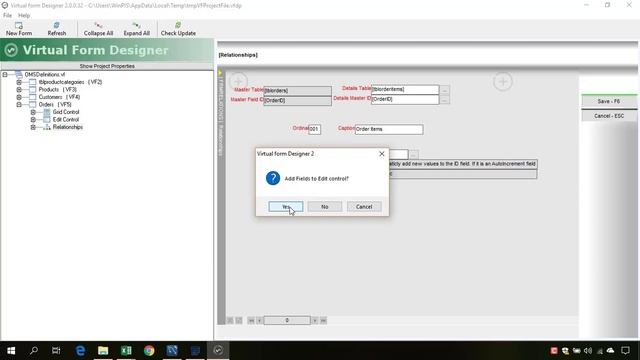Click No in the Add Fields dialog
The image size is (640, 360).
coord(324,207)
